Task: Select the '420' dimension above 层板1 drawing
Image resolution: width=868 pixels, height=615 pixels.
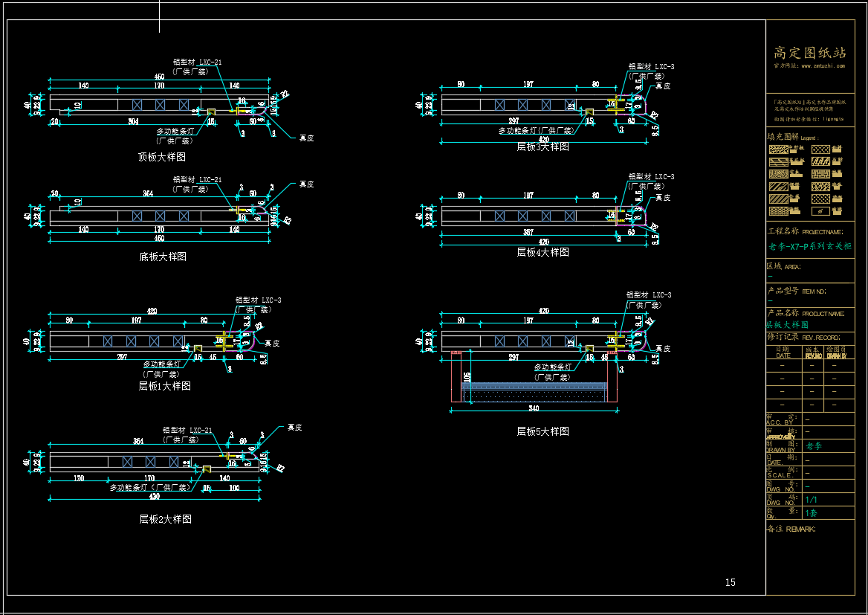Action: pyautogui.click(x=152, y=311)
